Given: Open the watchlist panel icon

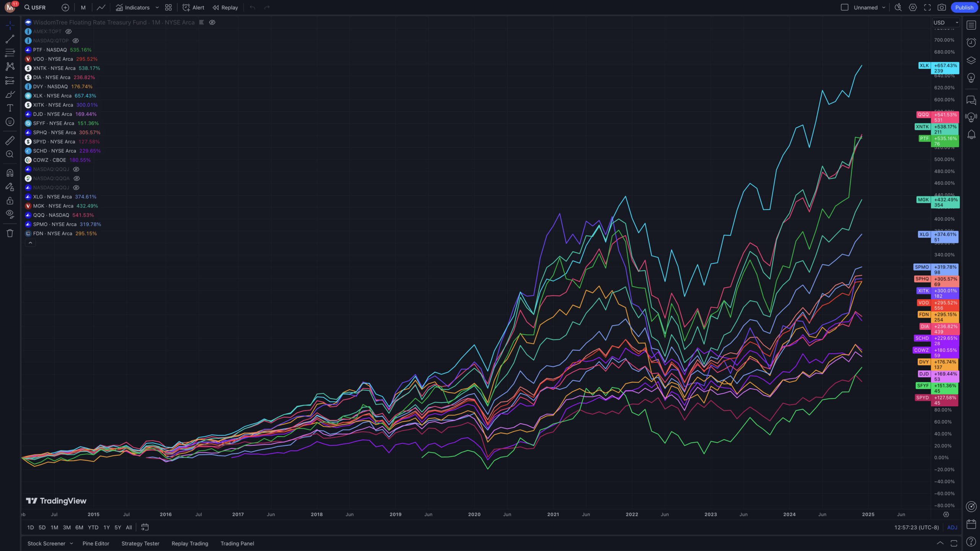Looking at the screenshot, I should [x=971, y=25].
